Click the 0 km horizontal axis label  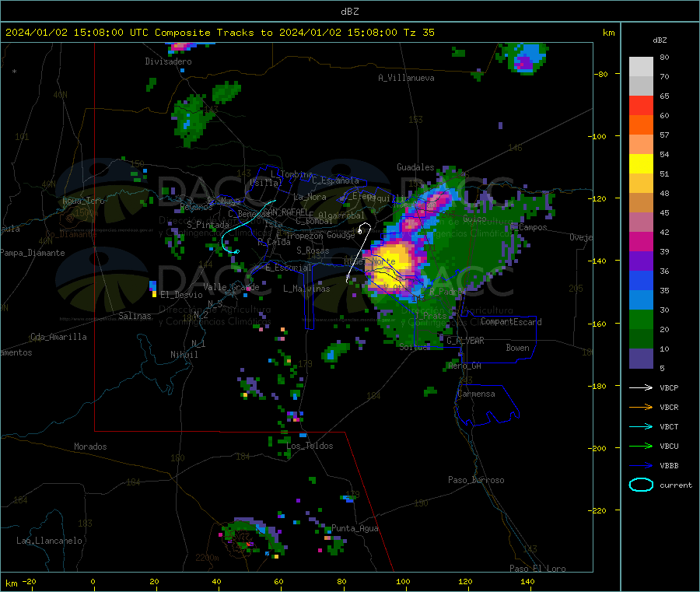click(93, 581)
